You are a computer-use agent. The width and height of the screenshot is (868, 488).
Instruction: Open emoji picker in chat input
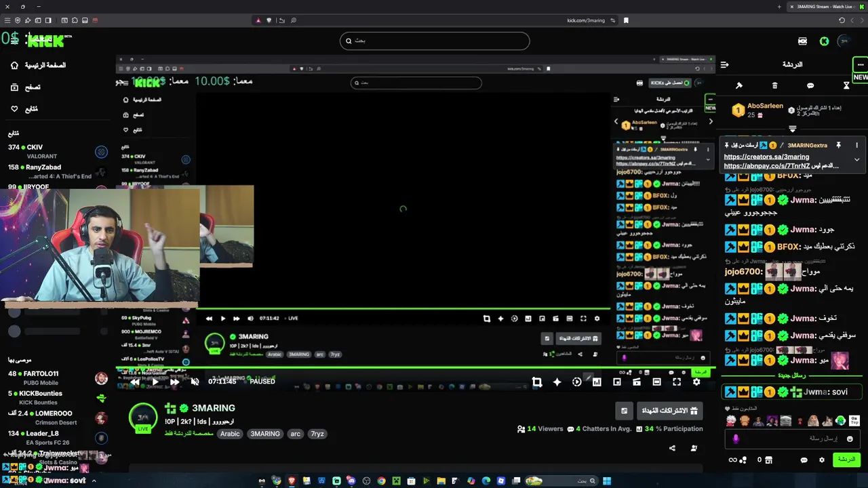point(850,439)
